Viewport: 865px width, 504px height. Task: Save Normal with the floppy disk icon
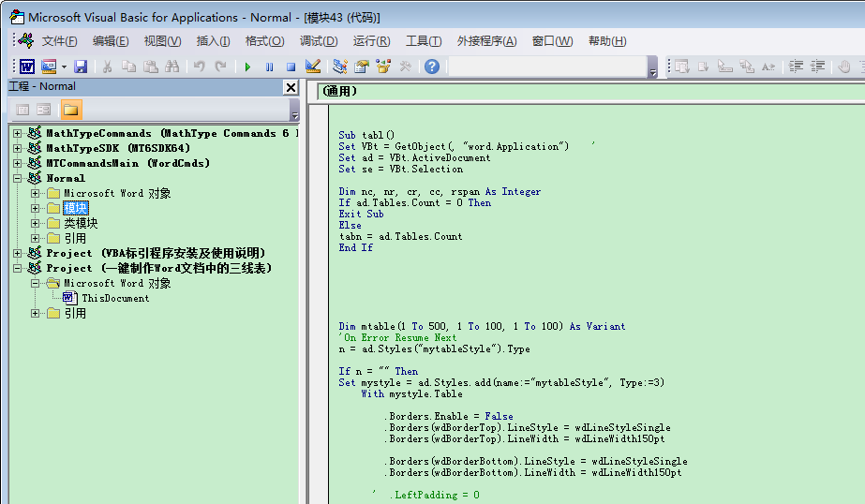[81, 67]
